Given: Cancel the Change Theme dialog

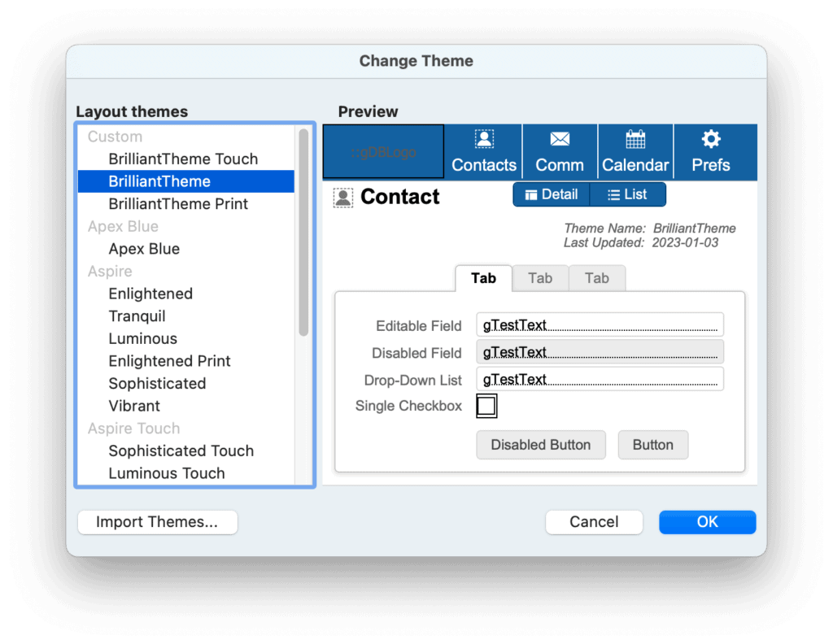Looking at the screenshot, I should tap(594, 522).
